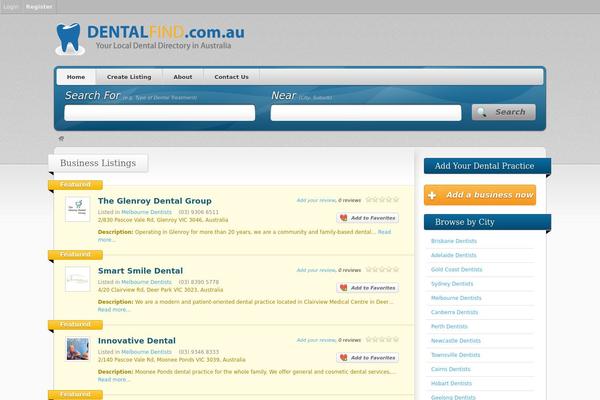Image resolution: width=600 pixels, height=400 pixels.
Task: Click heart icon for Innovative Dental
Action: 344,358
